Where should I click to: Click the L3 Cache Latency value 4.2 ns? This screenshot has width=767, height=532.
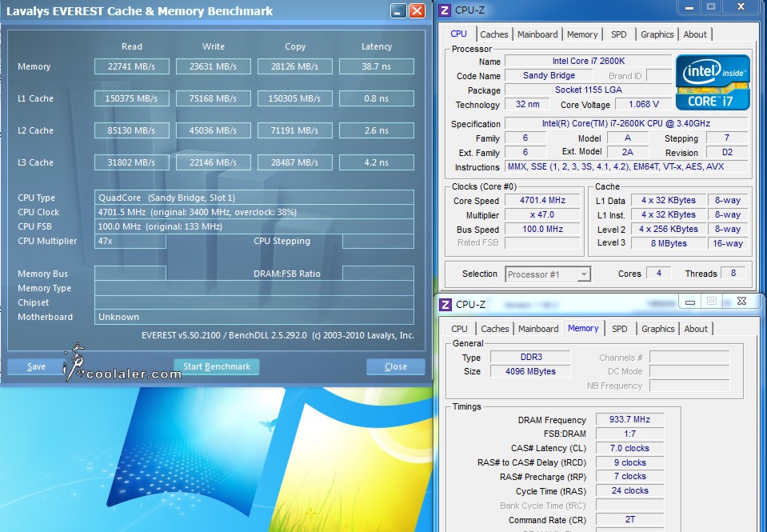[x=377, y=162]
